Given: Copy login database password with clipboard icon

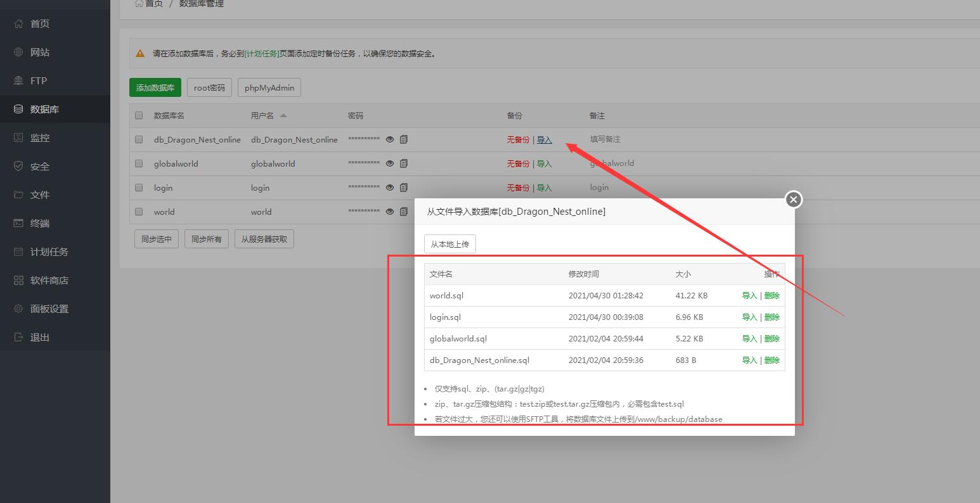Looking at the screenshot, I should pyautogui.click(x=404, y=188).
